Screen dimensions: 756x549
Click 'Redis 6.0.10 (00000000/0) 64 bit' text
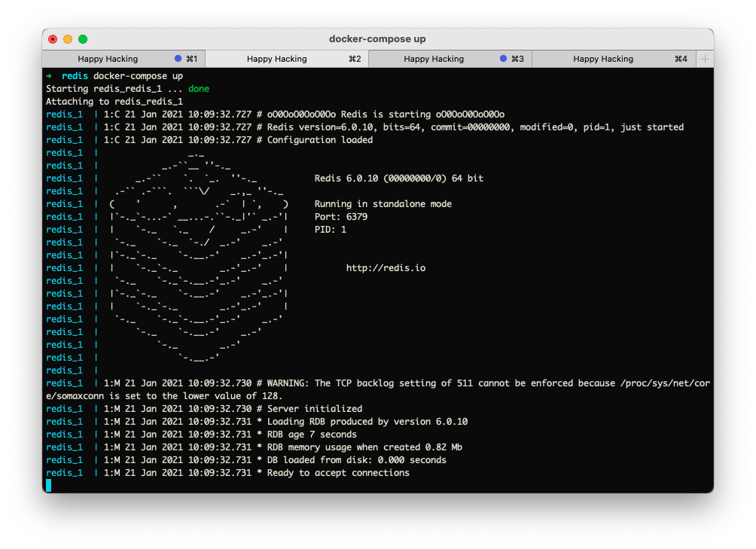[x=399, y=178]
